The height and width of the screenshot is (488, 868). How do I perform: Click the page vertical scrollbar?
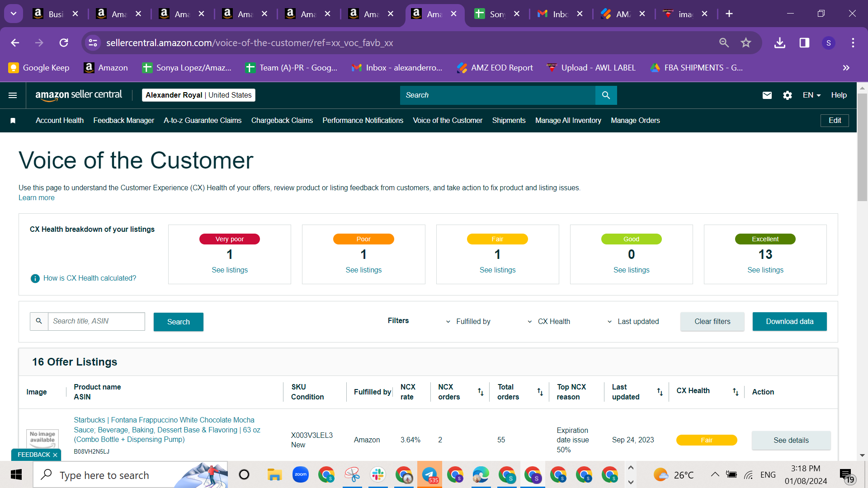tap(862, 147)
